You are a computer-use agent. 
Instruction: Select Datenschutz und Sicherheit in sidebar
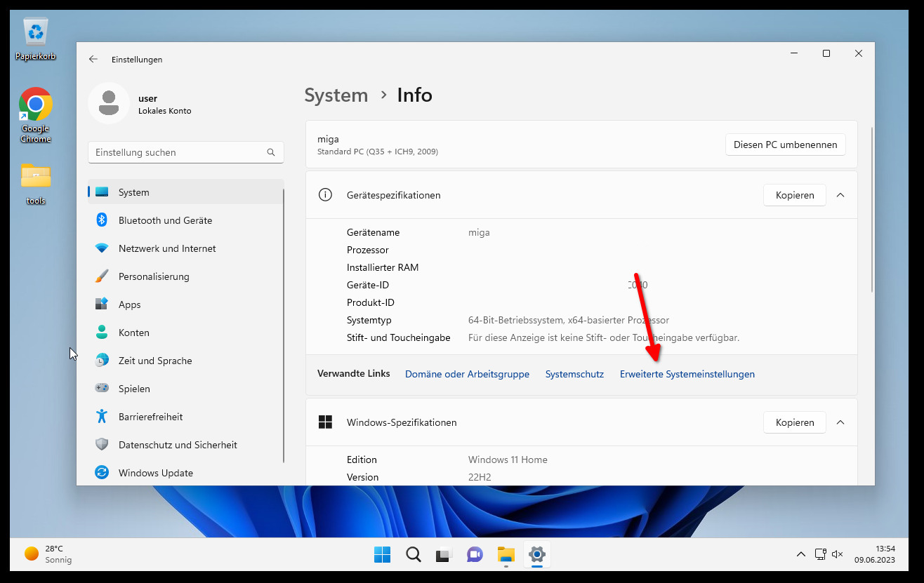coord(185,445)
